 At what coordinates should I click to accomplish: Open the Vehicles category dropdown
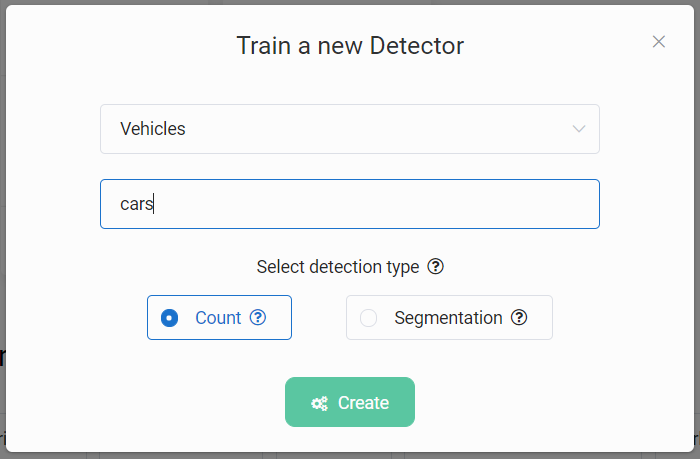[x=349, y=129]
